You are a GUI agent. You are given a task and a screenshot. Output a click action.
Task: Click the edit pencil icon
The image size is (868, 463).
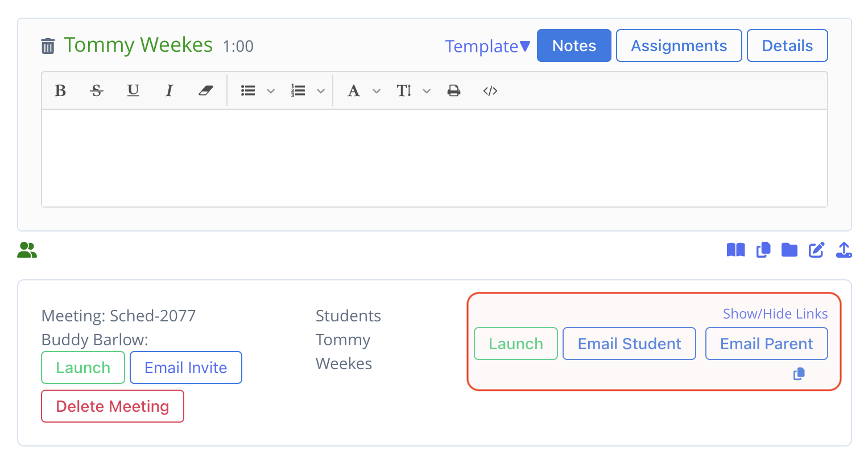point(816,250)
